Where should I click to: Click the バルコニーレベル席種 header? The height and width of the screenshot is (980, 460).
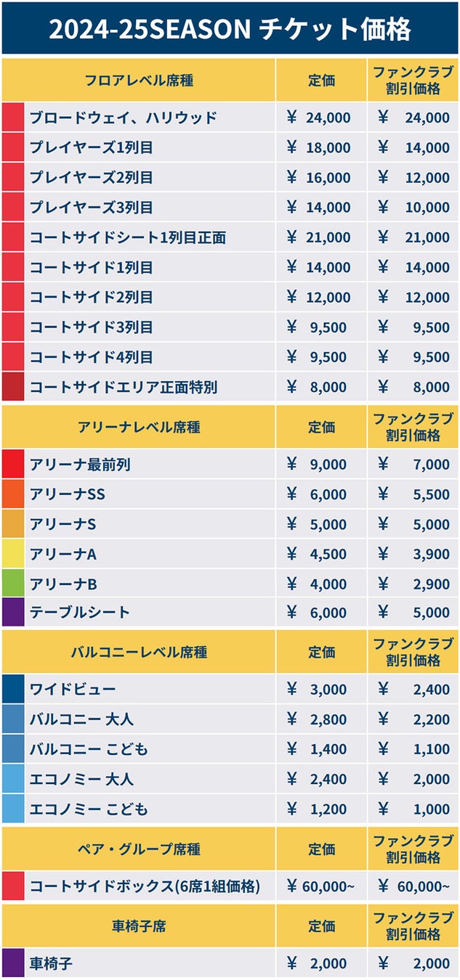click(x=139, y=652)
